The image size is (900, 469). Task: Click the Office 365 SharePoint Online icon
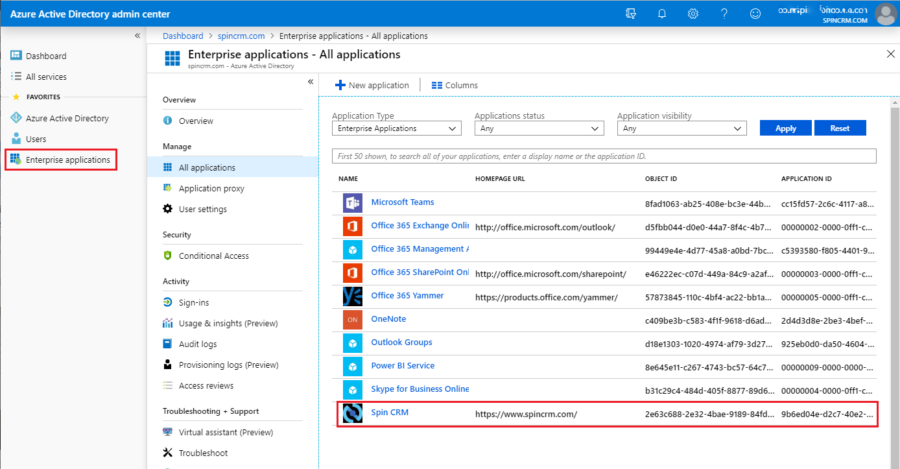click(352, 273)
